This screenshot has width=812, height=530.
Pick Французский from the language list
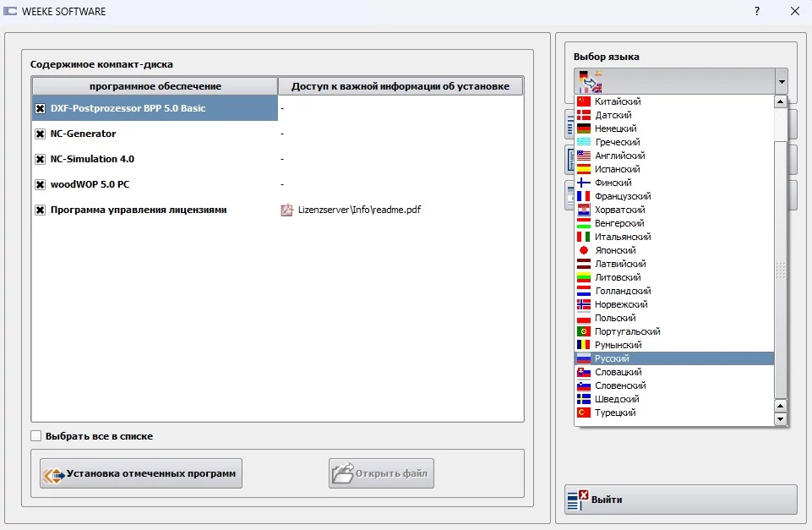point(674,196)
